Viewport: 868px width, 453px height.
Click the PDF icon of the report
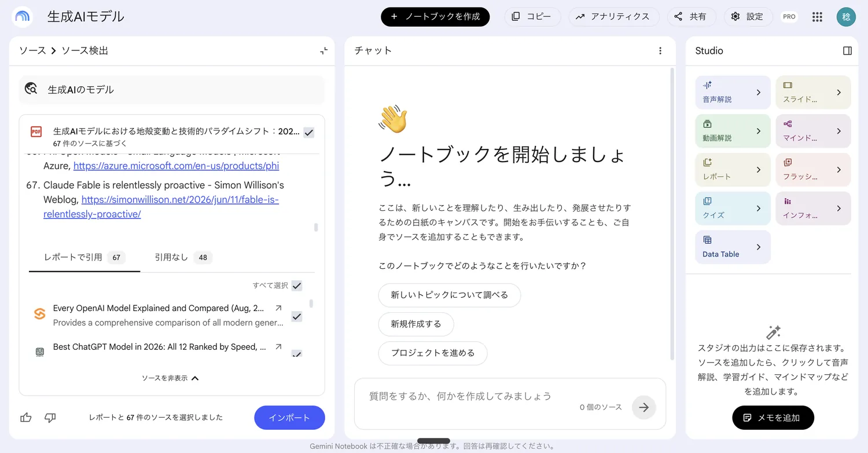coord(36,132)
